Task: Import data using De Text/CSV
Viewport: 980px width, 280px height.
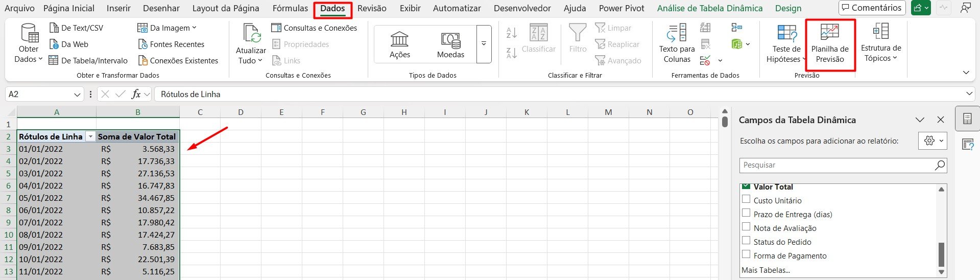Action: (76, 28)
